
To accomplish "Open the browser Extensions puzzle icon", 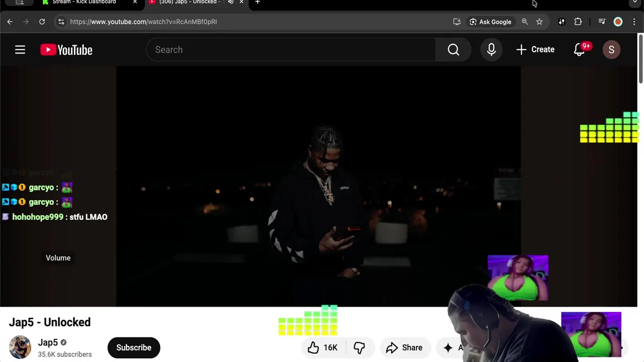I will (x=578, y=22).
